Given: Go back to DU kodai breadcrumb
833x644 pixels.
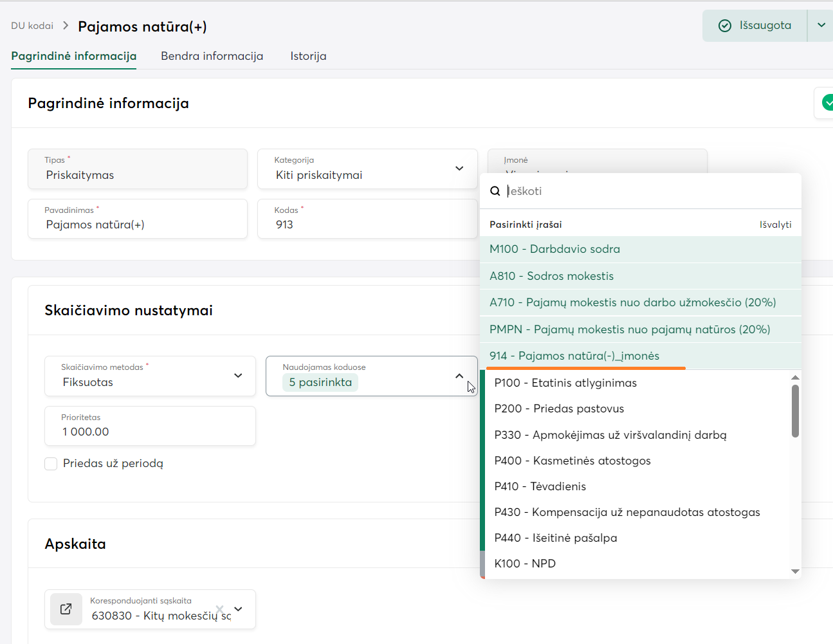Looking at the screenshot, I should (32, 26).
